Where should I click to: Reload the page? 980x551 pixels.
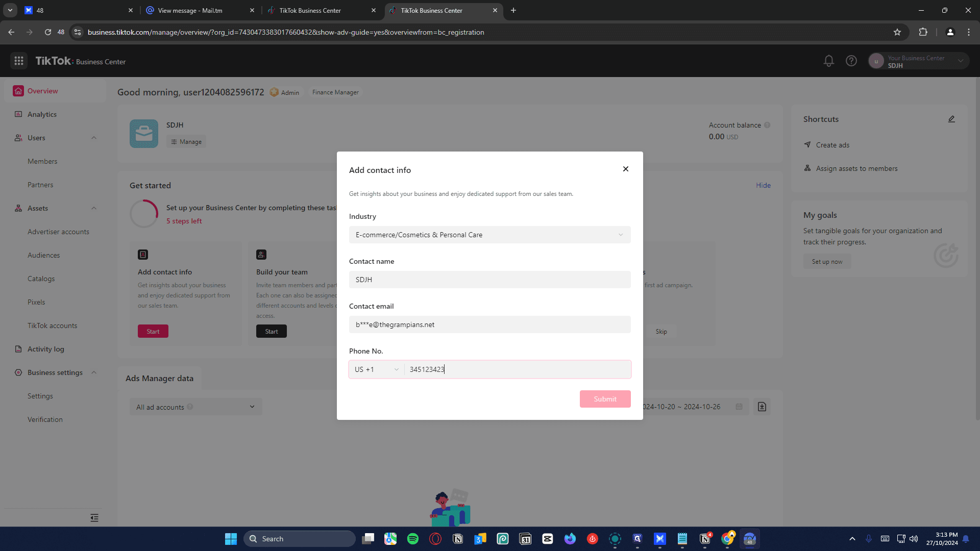pos(48,32)
